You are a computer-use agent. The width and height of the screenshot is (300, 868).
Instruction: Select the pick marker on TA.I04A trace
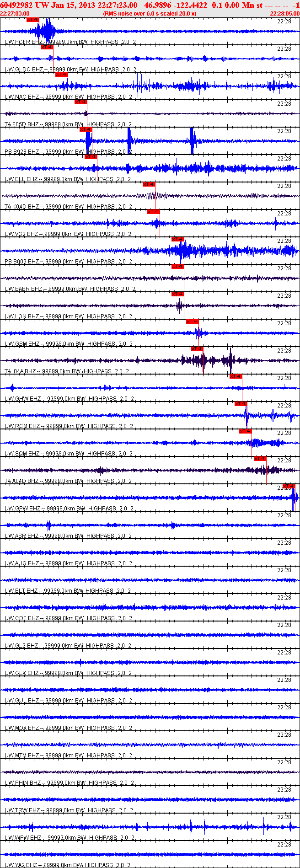point(197,349)
